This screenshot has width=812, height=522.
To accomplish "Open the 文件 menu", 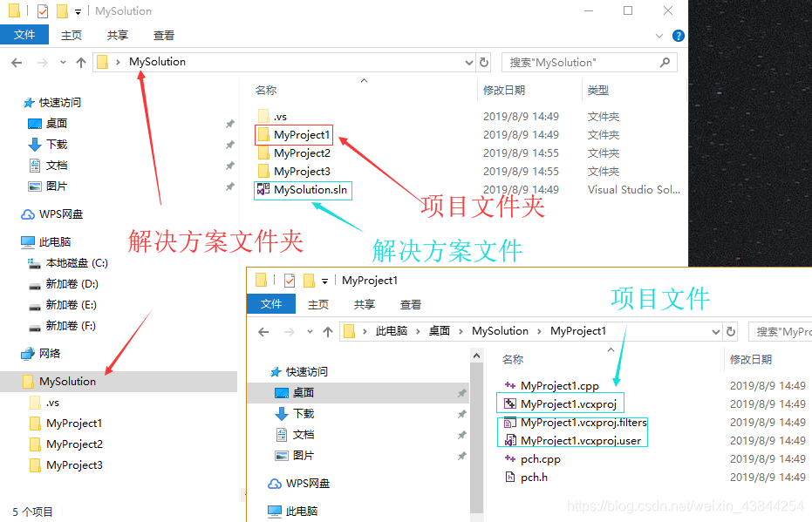I will click(24, 34).
